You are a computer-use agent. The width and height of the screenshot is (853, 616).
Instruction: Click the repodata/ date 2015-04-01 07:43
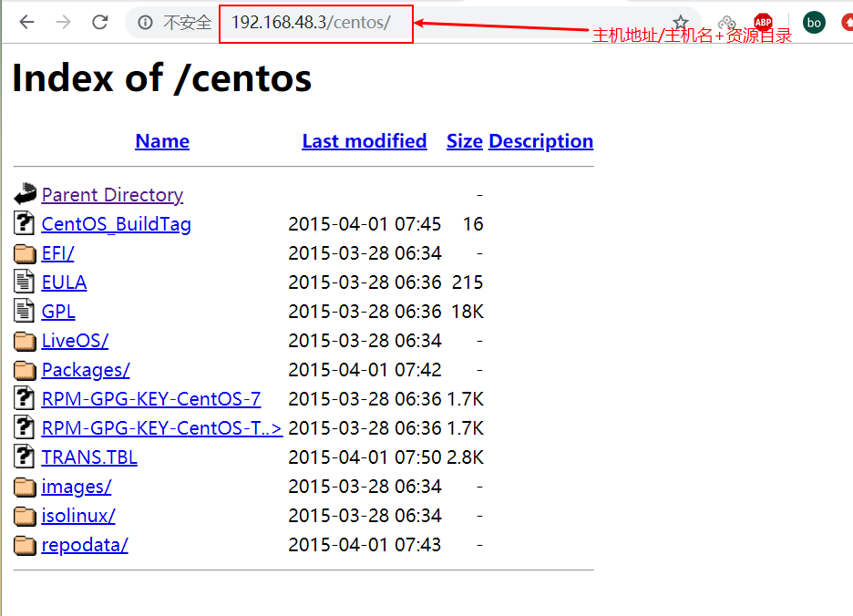coord(365,545)
